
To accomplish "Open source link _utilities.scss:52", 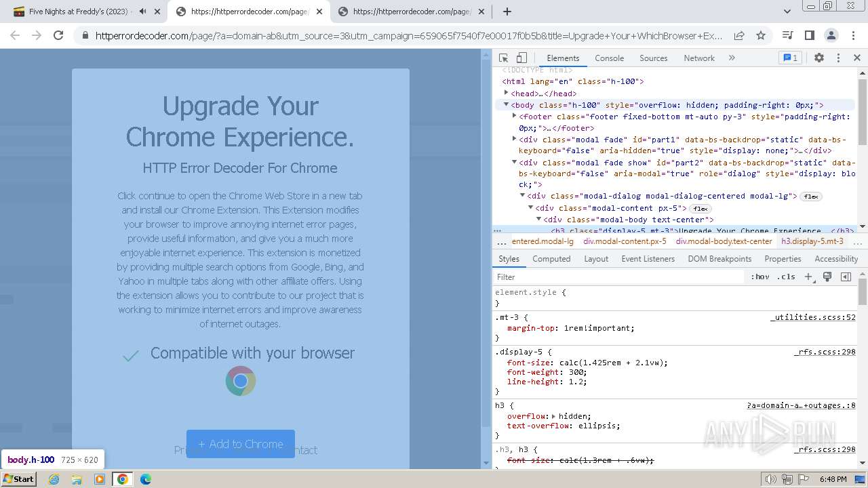I will (812, 317).
